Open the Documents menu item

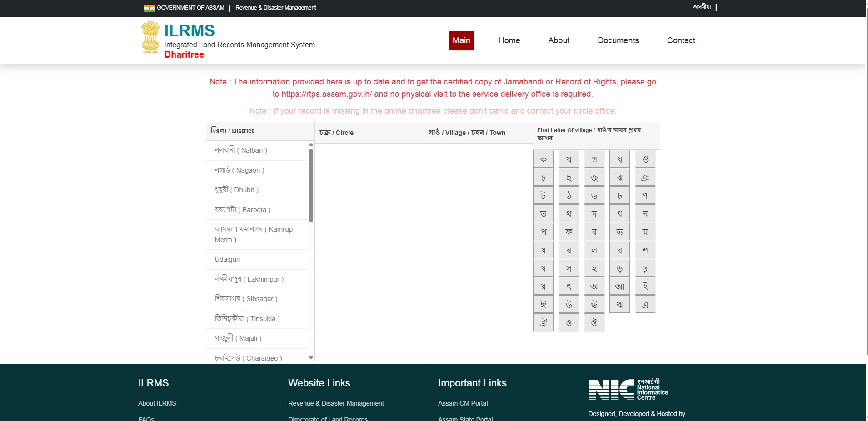[618, 40]
